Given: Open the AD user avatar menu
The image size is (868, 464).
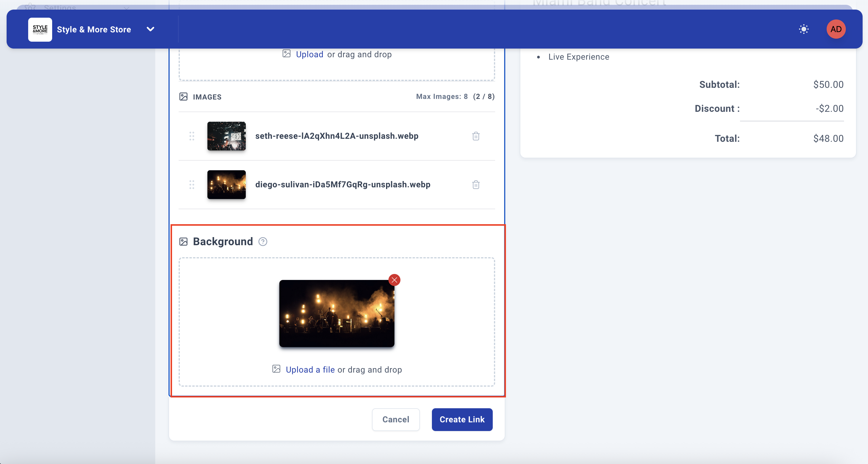Looking at the screenshot, I should 836,29.
